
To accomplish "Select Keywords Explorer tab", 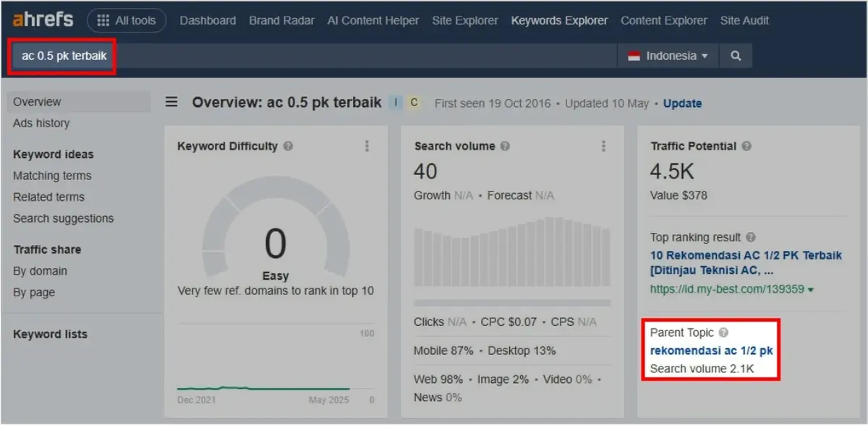I will pos(559,20).
